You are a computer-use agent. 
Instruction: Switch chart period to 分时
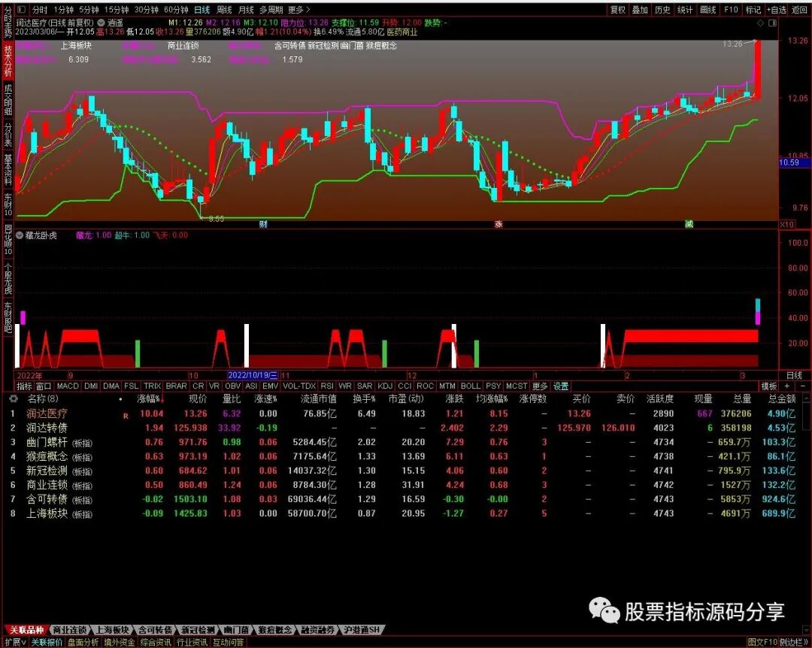pos(39,10)
